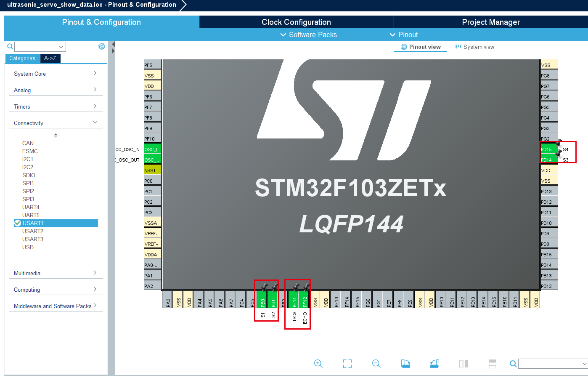Expand Middleware and Software Packs
The height and width of the screenshot is (378, 588).
point(56,306)
